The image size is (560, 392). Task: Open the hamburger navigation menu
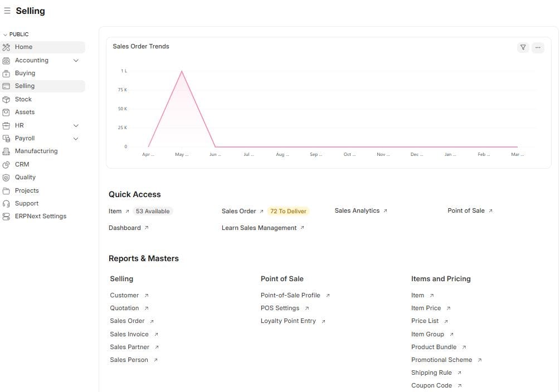[x=7, y=11]
